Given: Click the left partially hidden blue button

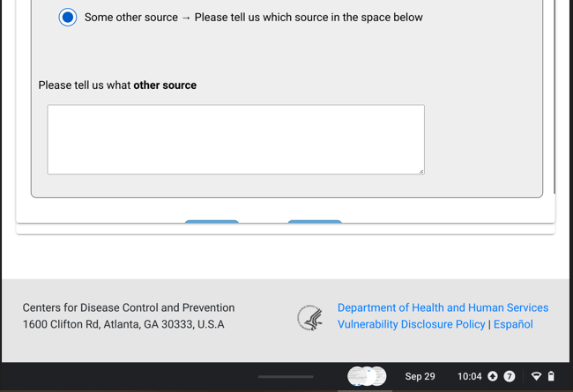Looking at the screenshot, I should 212,223.
